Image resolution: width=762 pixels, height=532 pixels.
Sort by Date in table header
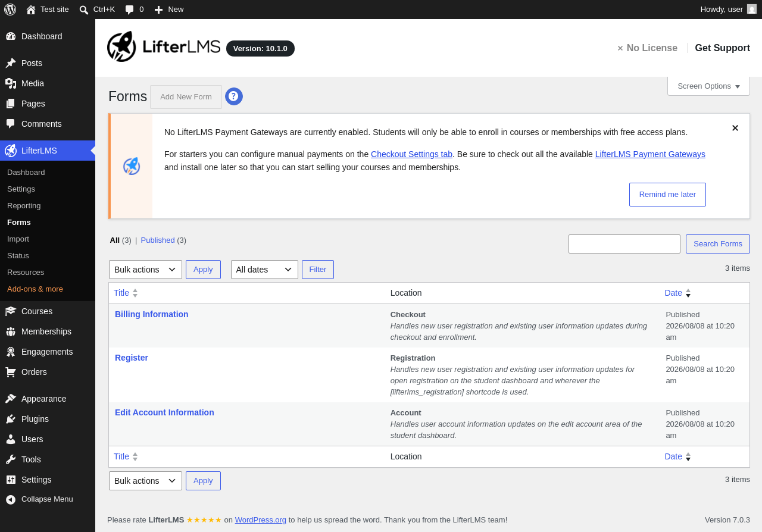(677, 293)
